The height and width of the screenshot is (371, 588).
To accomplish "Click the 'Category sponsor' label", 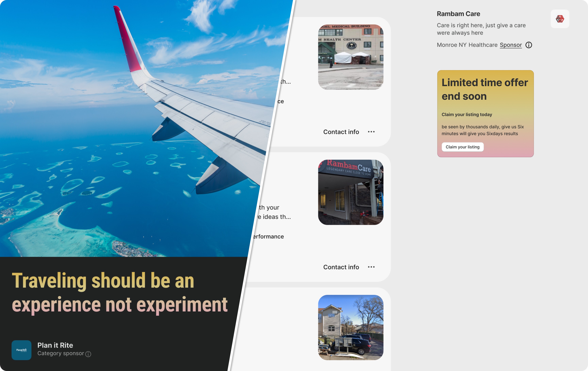I will (61, 353).
